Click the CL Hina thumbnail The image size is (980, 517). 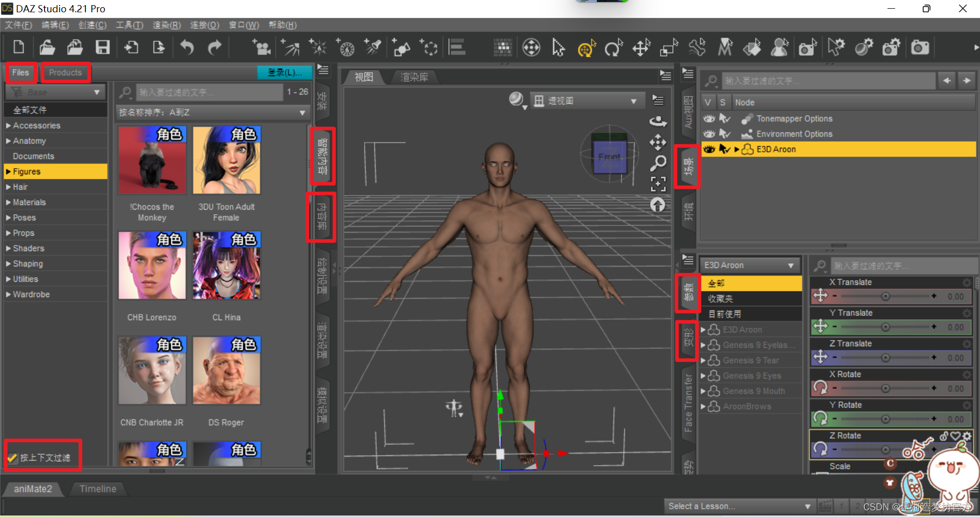[x=226, y=265]
